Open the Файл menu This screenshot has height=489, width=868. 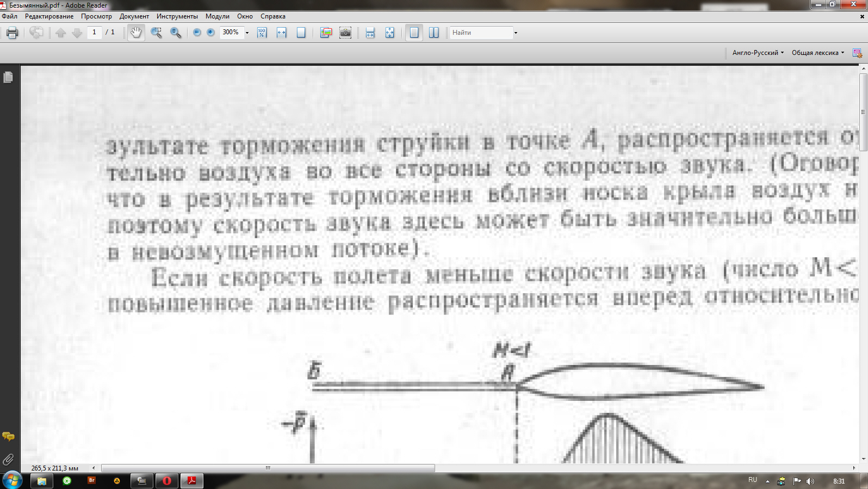point(10,16)
